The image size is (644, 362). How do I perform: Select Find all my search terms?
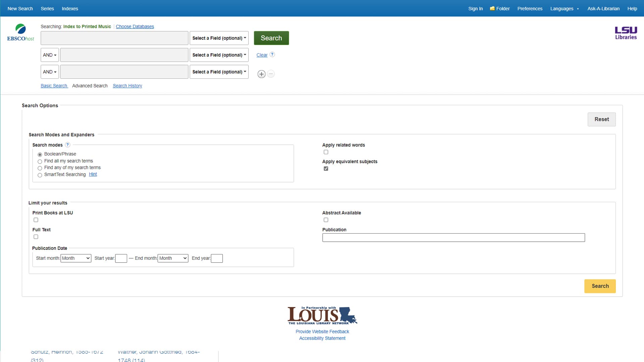40,162
